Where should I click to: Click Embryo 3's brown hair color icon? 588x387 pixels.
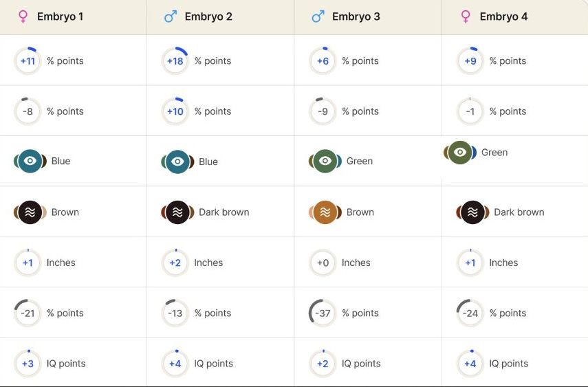coord(325,212)
